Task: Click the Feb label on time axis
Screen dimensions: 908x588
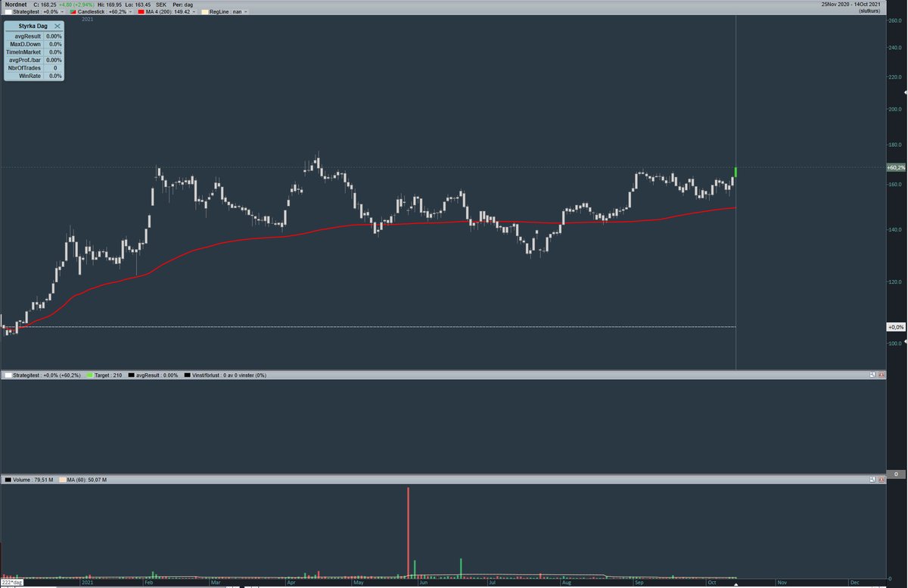Action: point(148,583)
